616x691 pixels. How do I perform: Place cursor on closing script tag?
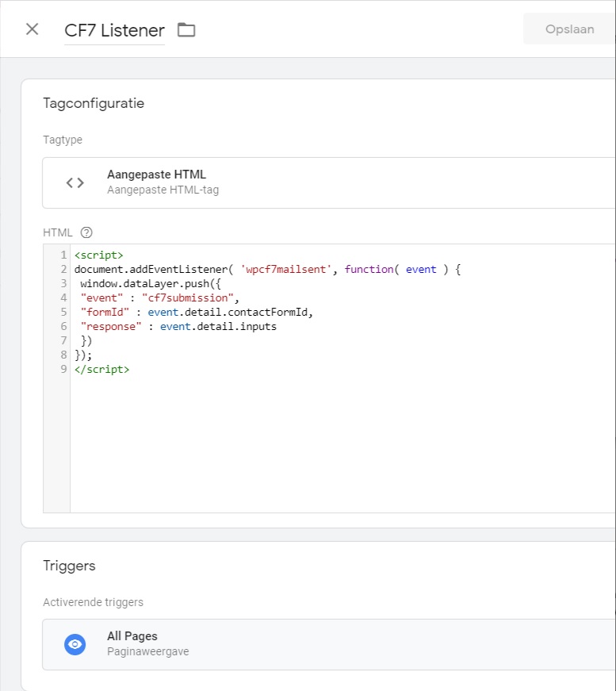click(101, 369)
